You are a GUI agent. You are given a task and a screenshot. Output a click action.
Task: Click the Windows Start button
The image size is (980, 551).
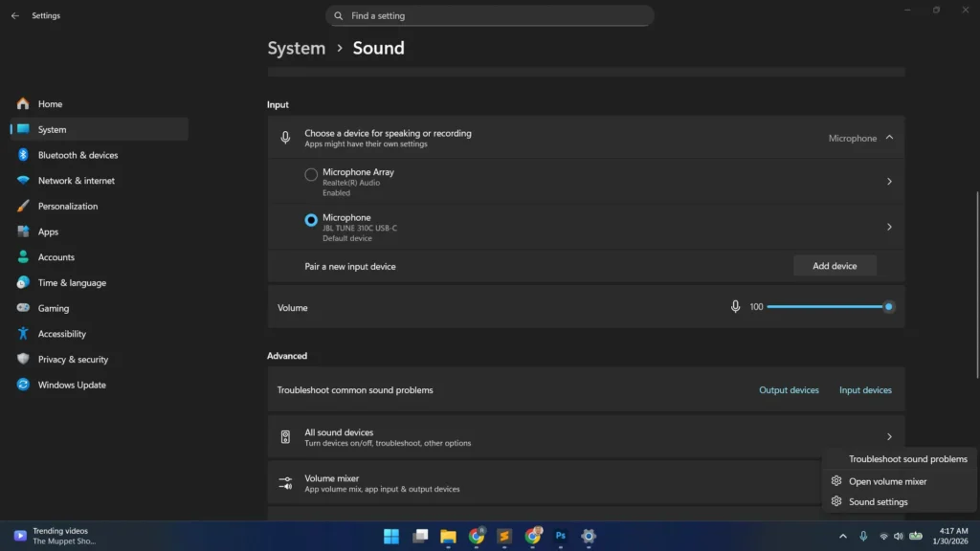coord(390,537)
